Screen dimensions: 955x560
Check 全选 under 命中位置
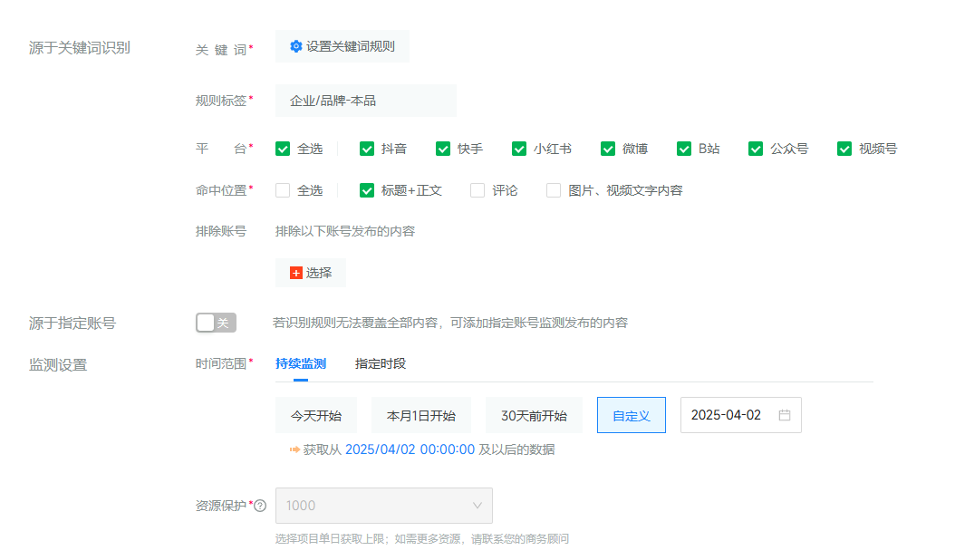283,190
